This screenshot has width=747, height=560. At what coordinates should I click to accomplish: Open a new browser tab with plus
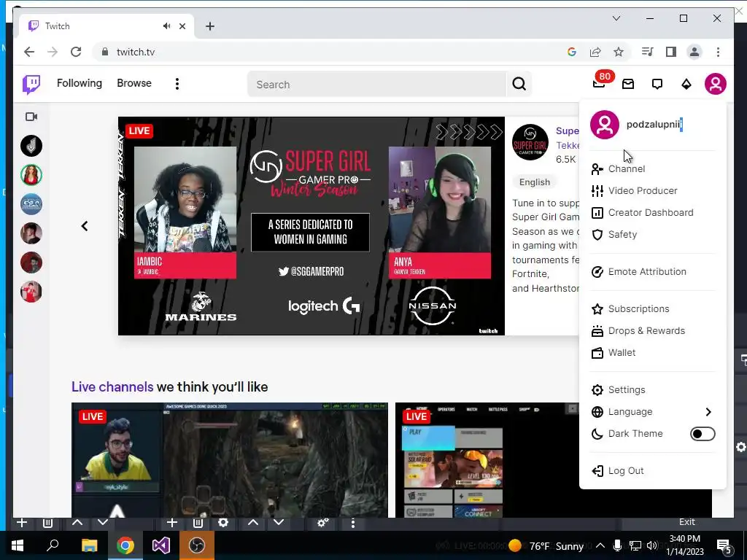[x=210, y=26]
